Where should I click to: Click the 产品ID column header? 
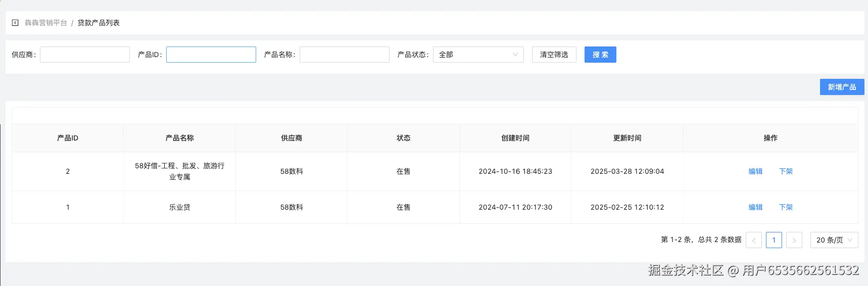(68, 138)
